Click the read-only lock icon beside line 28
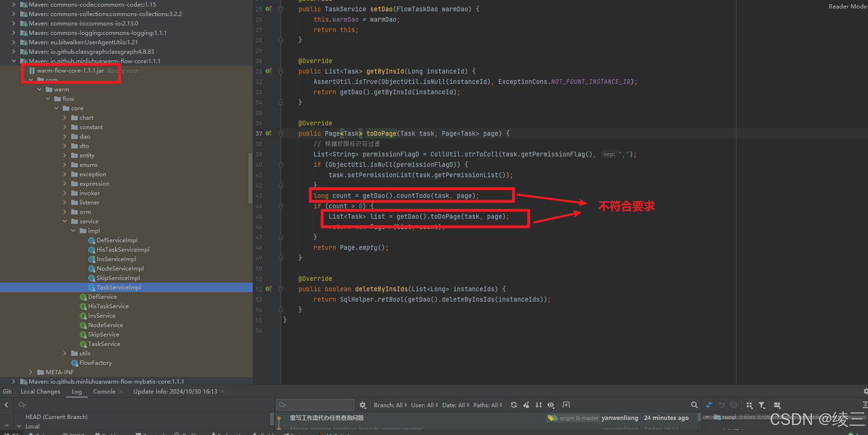The image size is (868, 435). 281,40
